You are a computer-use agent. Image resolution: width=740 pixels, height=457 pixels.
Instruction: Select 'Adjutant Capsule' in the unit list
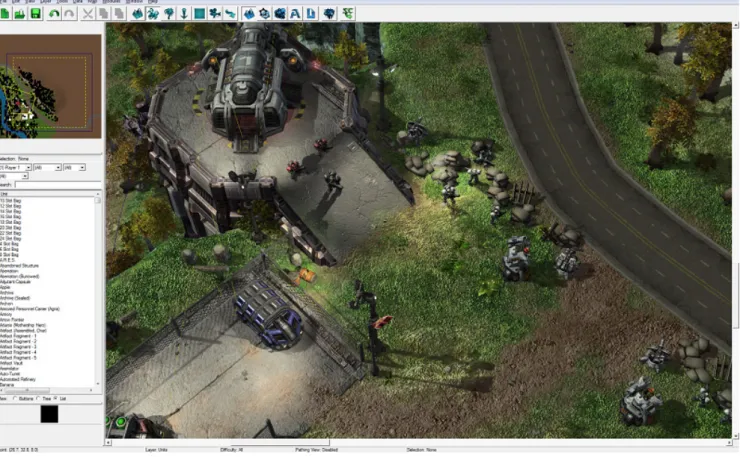pyautogui.click(x=15, y=282)
